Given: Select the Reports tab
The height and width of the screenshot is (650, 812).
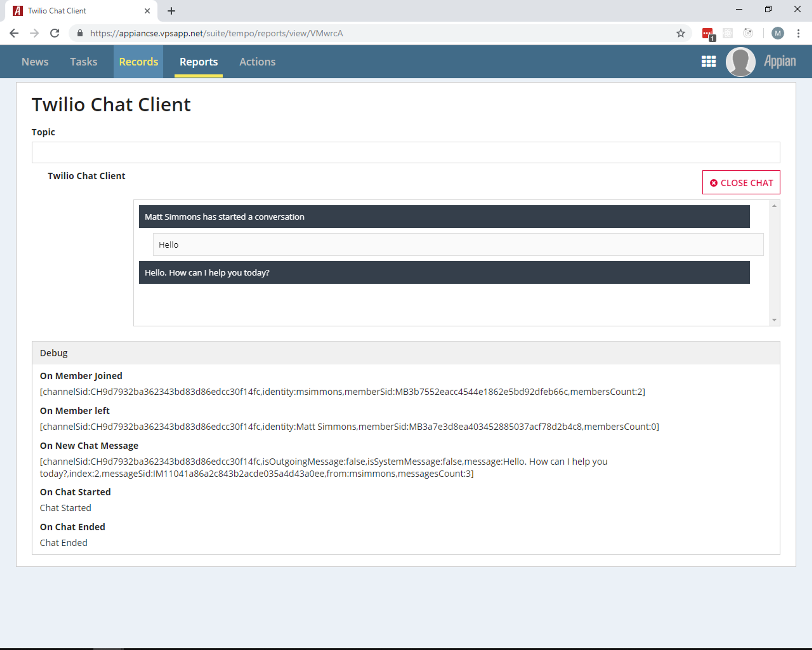Looking at the screenshot, I should point(199,61).
